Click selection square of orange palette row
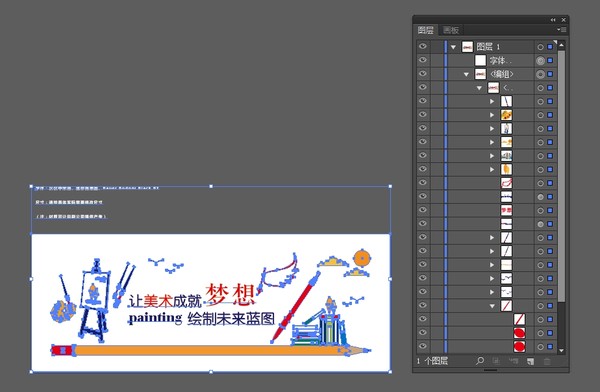 point(550,115)
